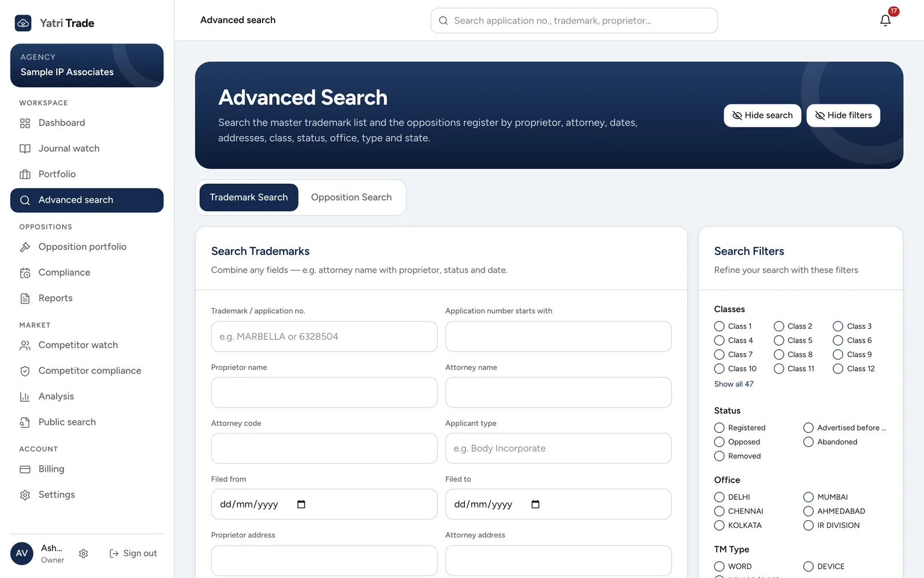The height and width of the screenshot is (578, 924).
Task: Click the Advanced search magnifier icon in sidebar
Action: tap(25, 201)
